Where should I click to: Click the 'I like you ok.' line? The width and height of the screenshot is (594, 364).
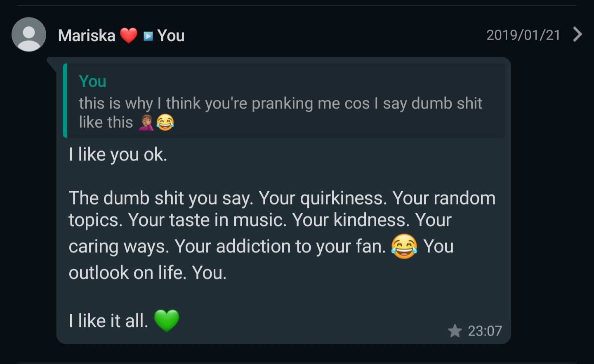click(118, 155)
